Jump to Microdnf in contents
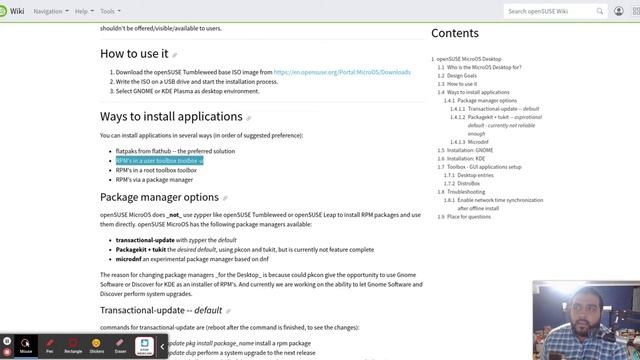The height and width of the screenshot is (360, 640). [478, 142]
